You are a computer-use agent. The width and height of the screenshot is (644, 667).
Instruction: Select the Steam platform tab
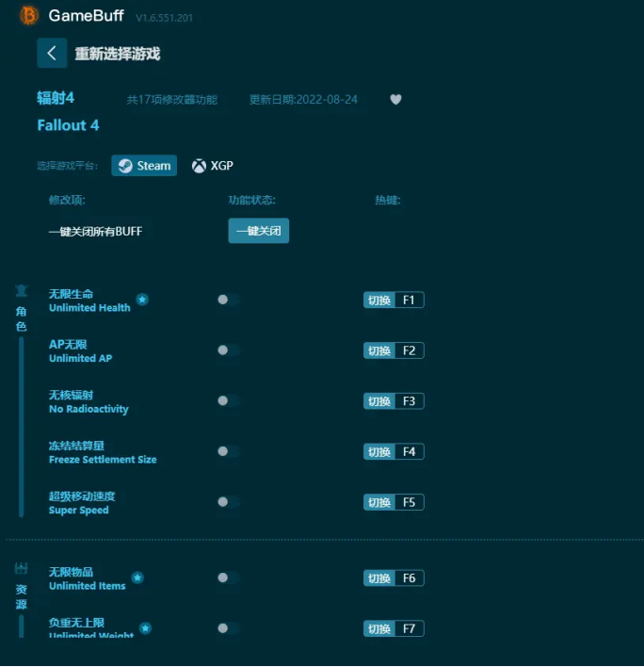(144, 166)
